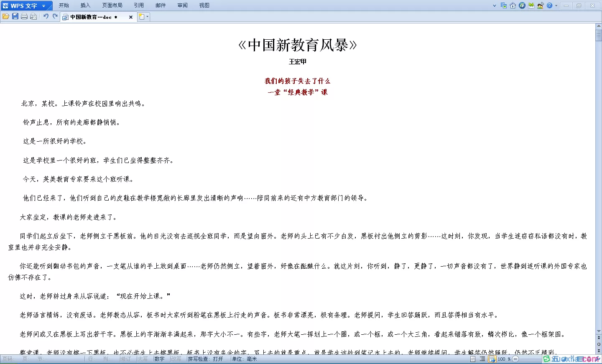Open the blue help question icon
The image size is (602, 364).
click(x=549, y=6)
